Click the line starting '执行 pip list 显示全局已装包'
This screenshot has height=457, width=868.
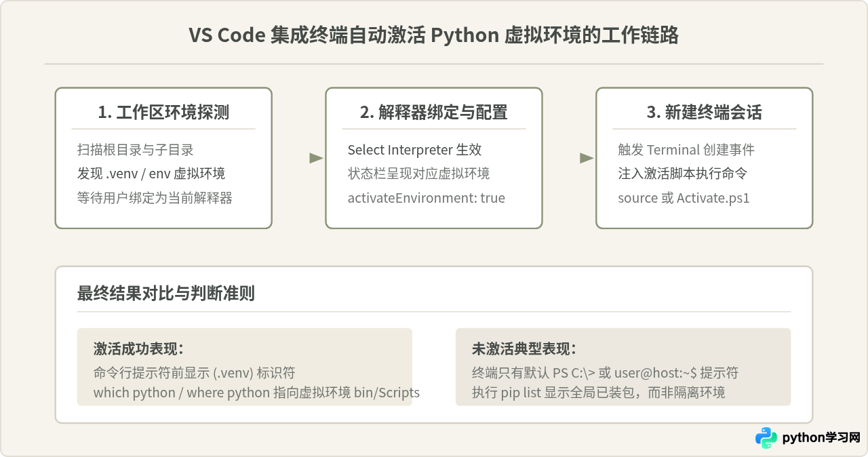point(599,393)
